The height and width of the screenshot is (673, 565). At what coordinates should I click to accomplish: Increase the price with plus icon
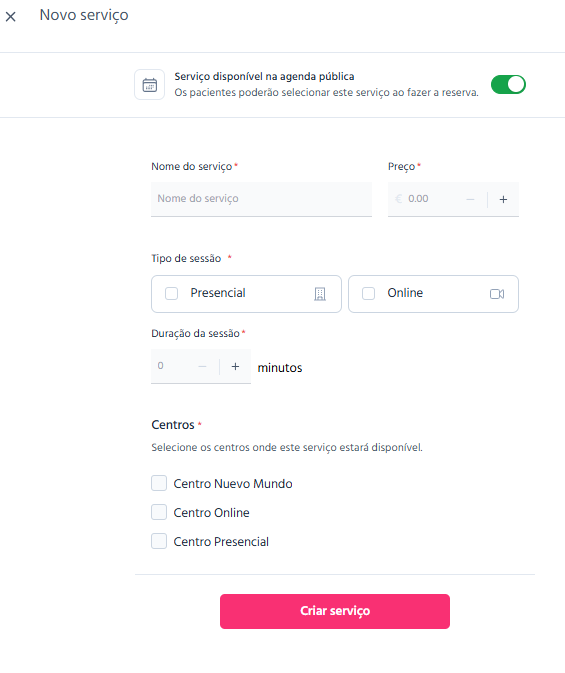[503, 199]
